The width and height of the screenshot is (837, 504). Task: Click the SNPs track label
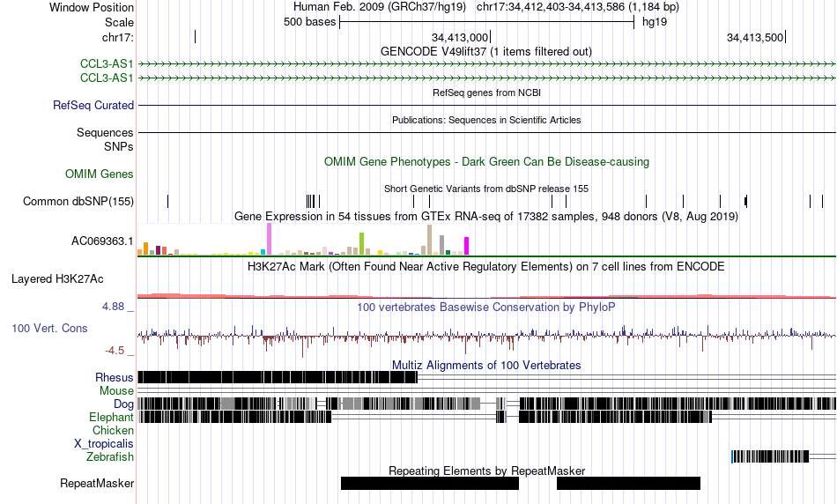pyautogui.click(x=119, y=146)
